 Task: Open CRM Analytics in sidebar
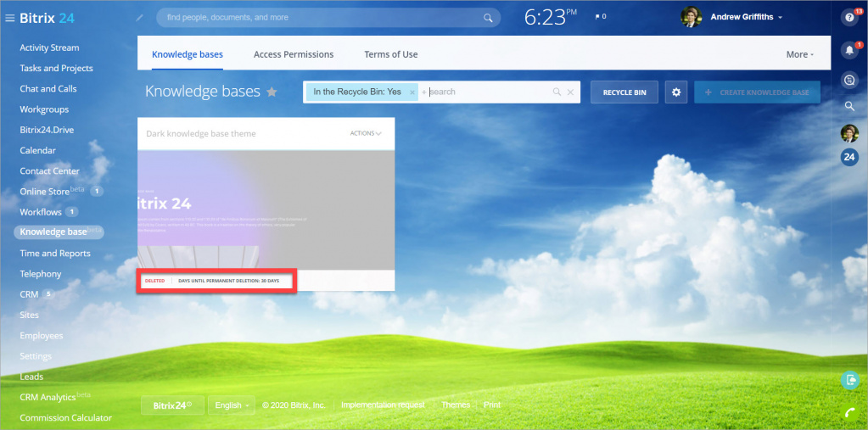[48, 398]
